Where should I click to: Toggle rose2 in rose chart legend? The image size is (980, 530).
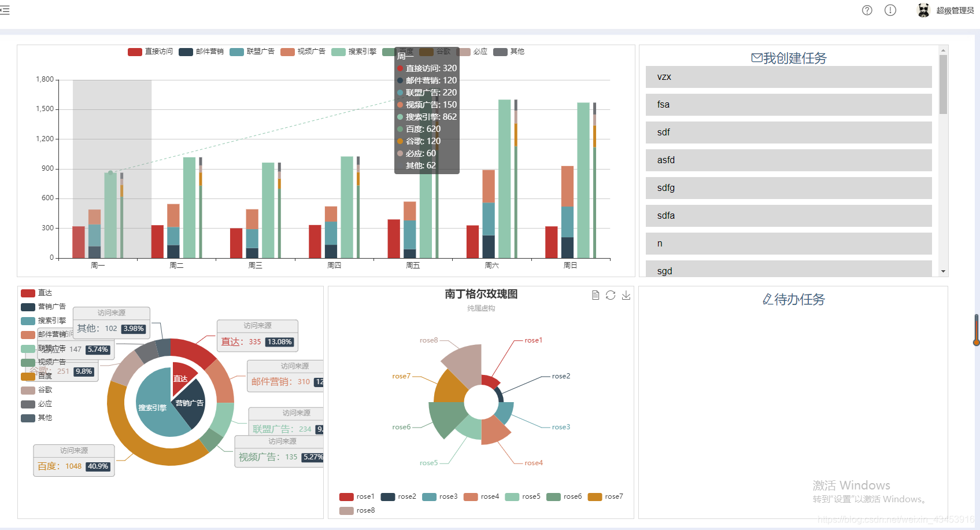(x=398, y=496)
